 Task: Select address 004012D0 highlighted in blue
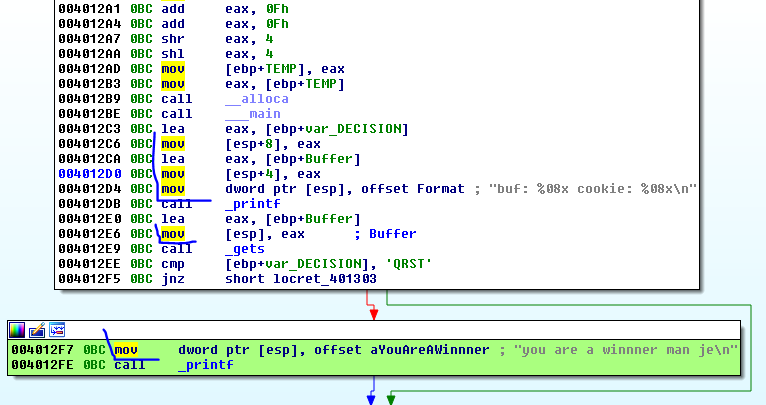coord(88,174)
